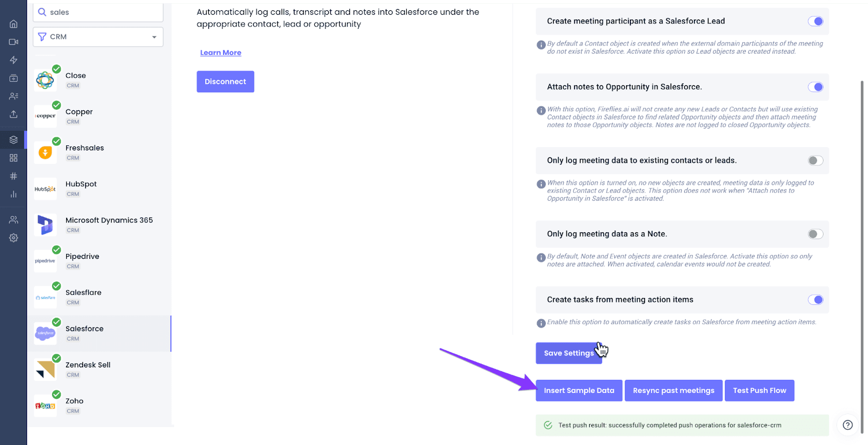Select the hashtag topics icon
Image resolution: width=868 pixels, height=445 pixels.
14,176
